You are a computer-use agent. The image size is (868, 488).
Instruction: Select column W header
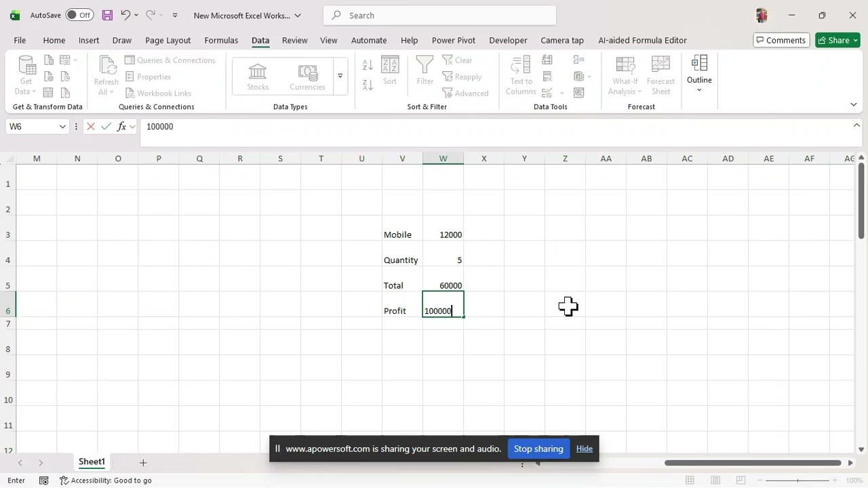[443, 158]
